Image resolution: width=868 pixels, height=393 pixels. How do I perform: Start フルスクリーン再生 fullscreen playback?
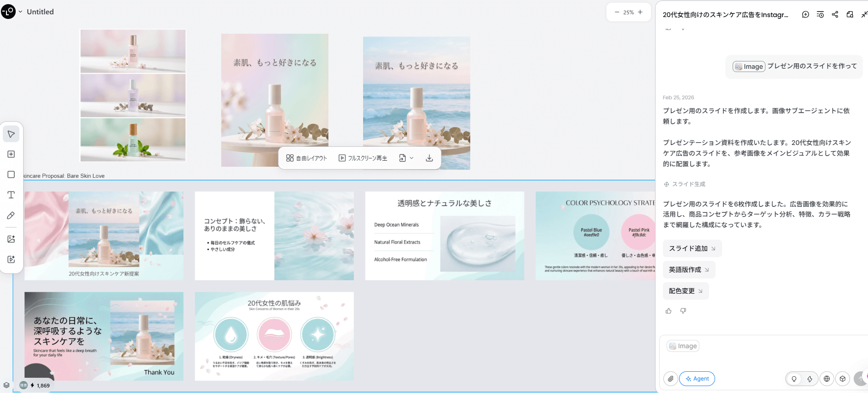pos(363,158)
